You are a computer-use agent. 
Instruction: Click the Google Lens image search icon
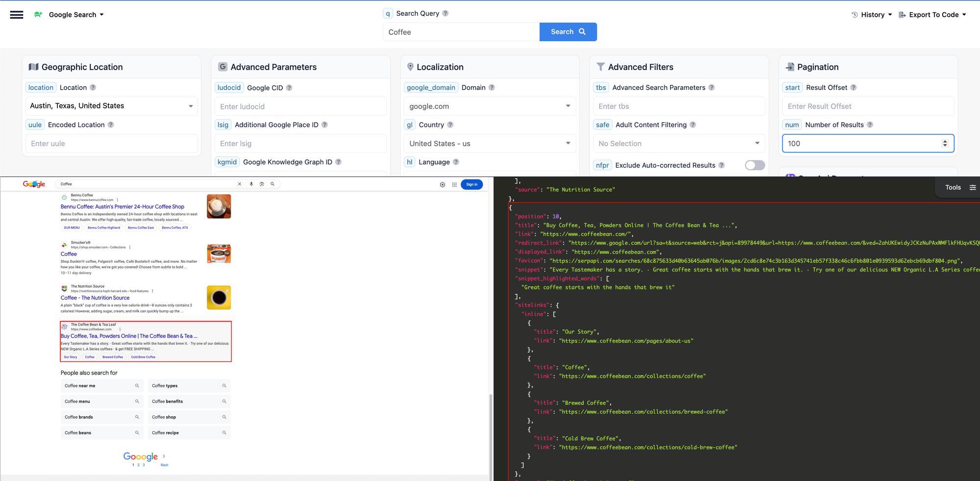click(262, 184)
